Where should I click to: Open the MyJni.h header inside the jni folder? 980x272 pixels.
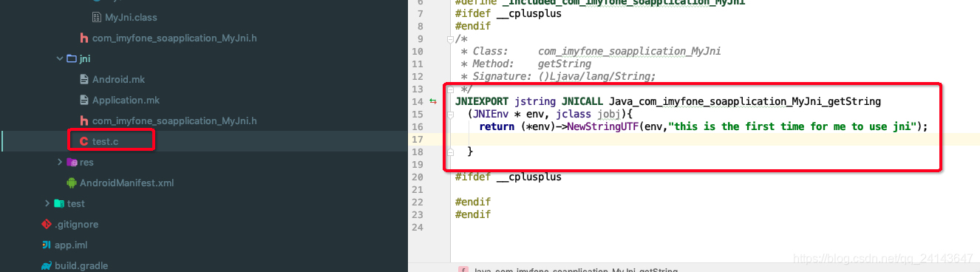[x=174, y=120]
